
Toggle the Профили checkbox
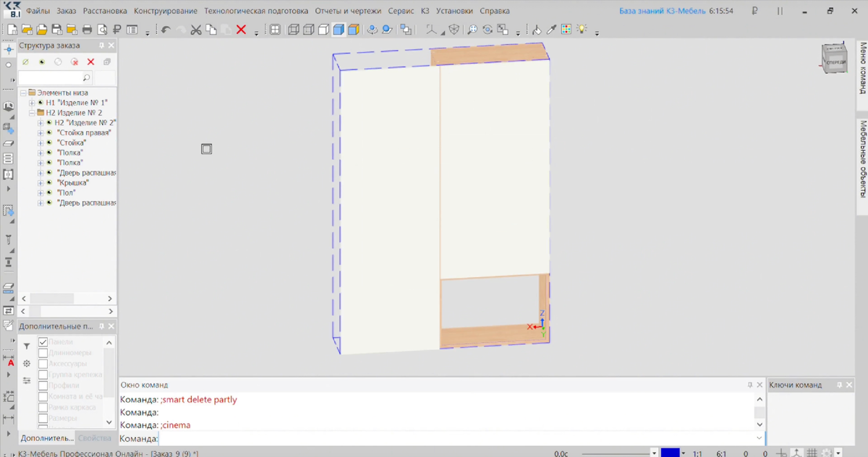click(43, 385)
